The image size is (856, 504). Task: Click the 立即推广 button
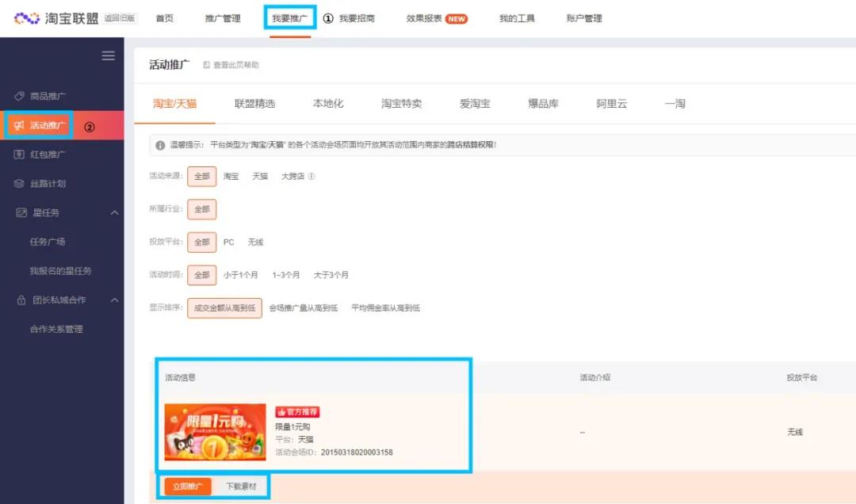(x=187, y=487)
